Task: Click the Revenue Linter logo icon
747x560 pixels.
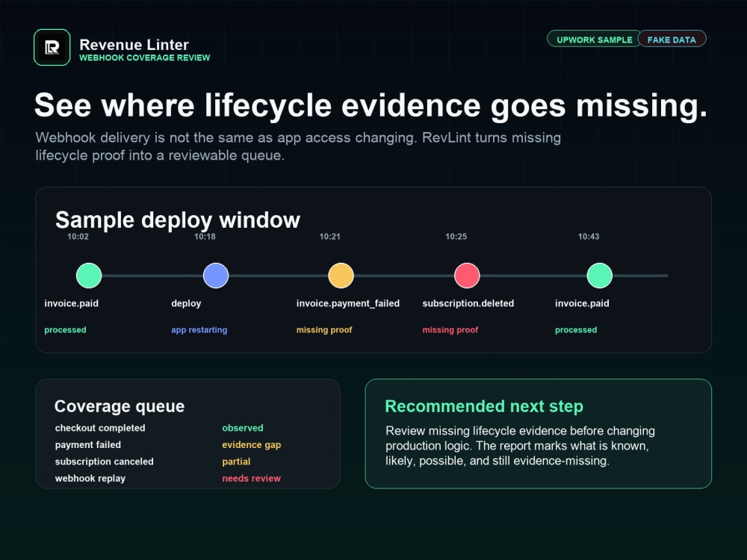Action: pyautogui.click(x=52, y=48)
